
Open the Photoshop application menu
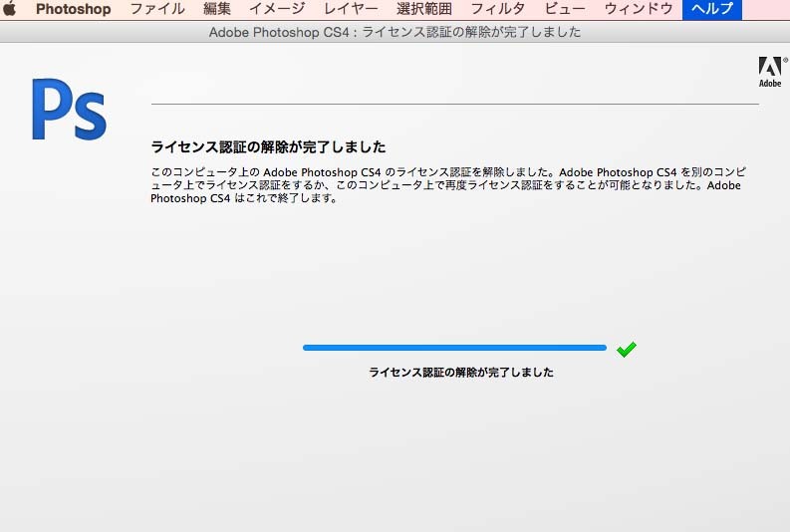(x=74, y=9)
